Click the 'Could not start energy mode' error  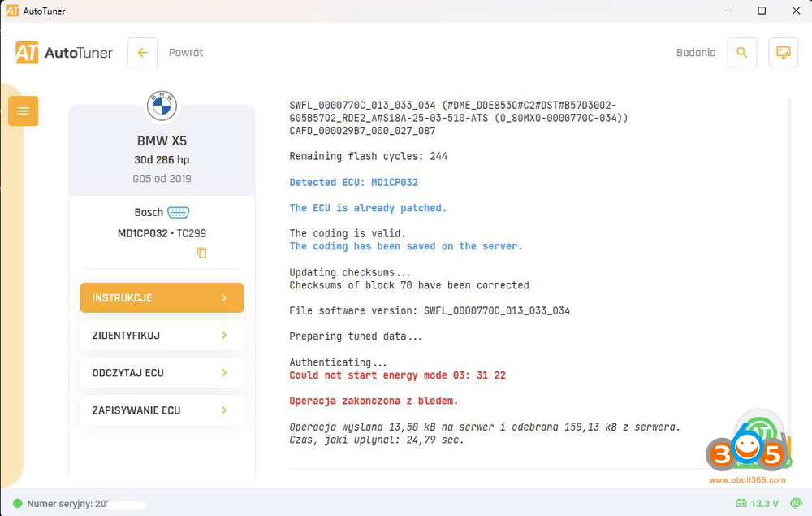point(397,375)
